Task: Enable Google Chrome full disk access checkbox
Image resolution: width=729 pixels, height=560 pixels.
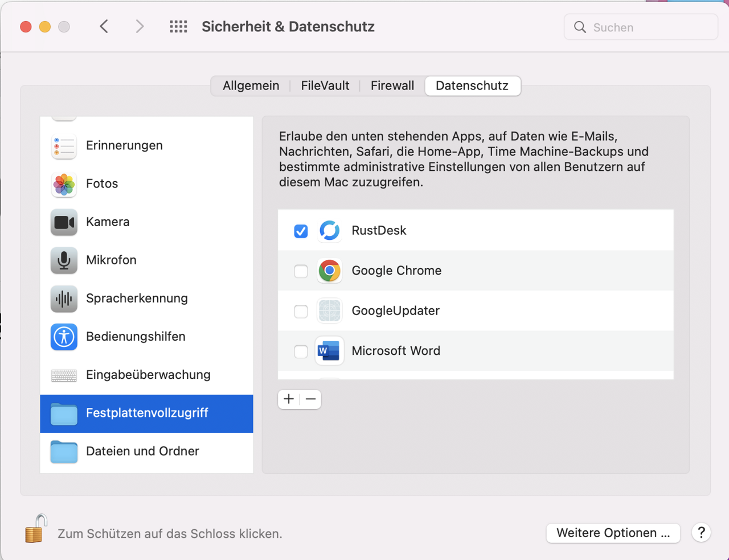Action: (301, 271)
